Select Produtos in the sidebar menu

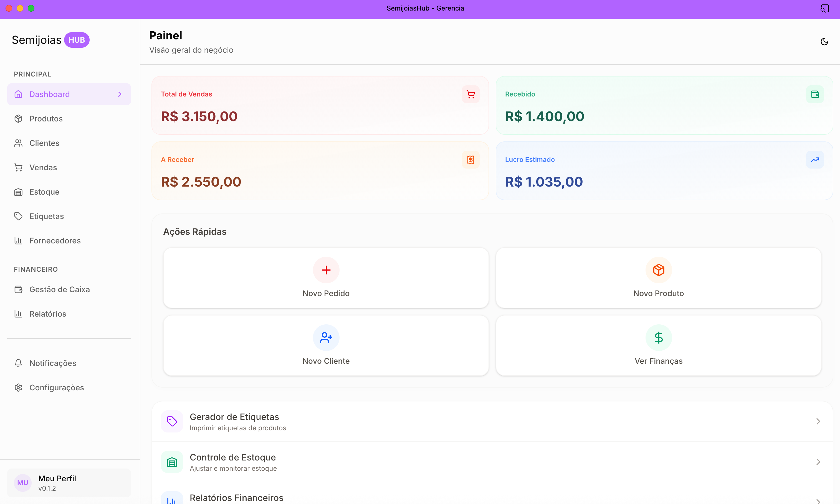click(x=46, y=119)
